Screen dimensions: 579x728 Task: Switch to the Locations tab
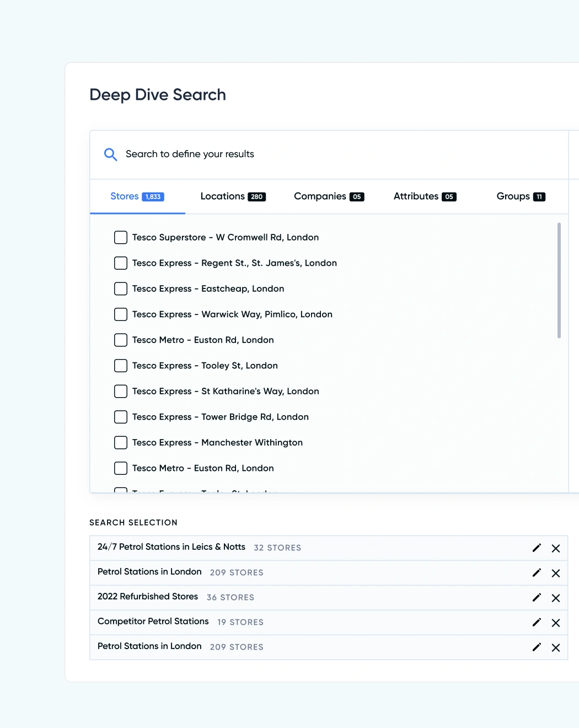(233, 196)
